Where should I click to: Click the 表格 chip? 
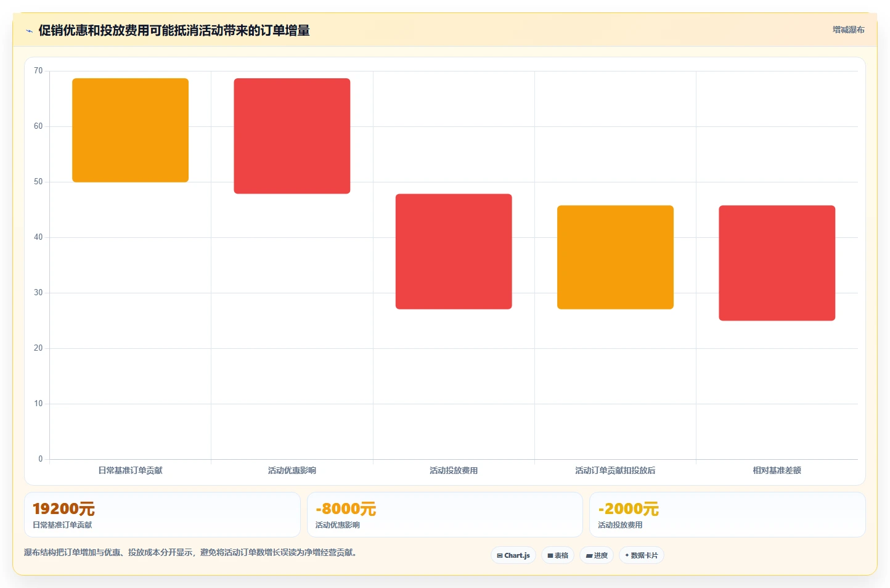(x=558, y=555)
